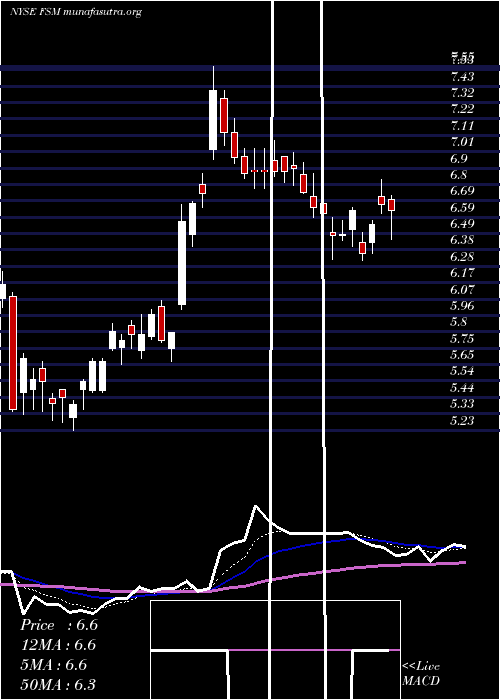Select the 5.96 price axis label
This screenshot has height=700, width=500.
(x=462, y=306)
